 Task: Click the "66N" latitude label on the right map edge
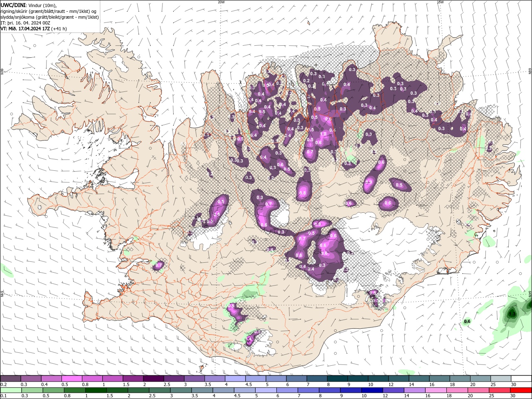pyautogui.click(x=530, y=71)
